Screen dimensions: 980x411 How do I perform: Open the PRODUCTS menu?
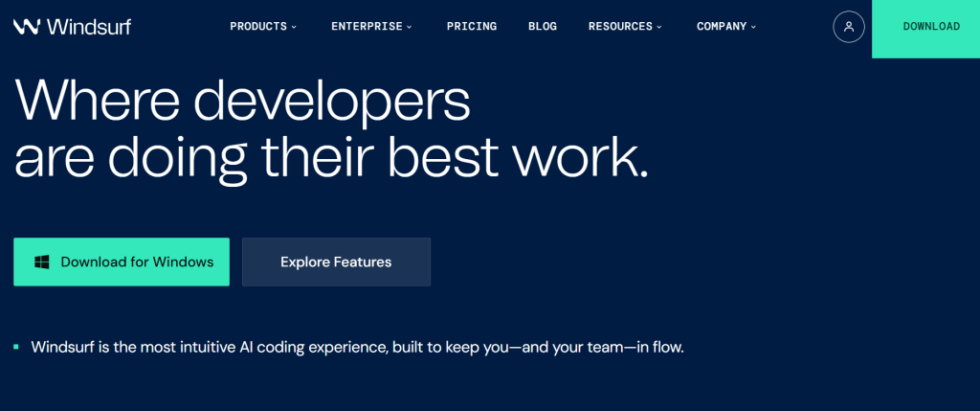[x=258, y=27]
